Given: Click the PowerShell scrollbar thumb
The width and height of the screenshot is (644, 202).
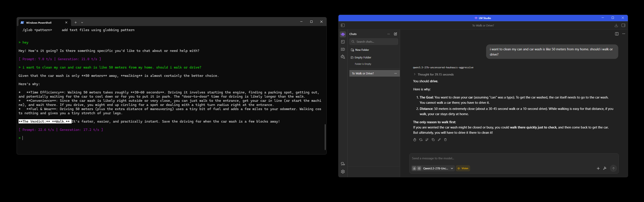Looking at the screenshot, I should click(x=325, y=137).
